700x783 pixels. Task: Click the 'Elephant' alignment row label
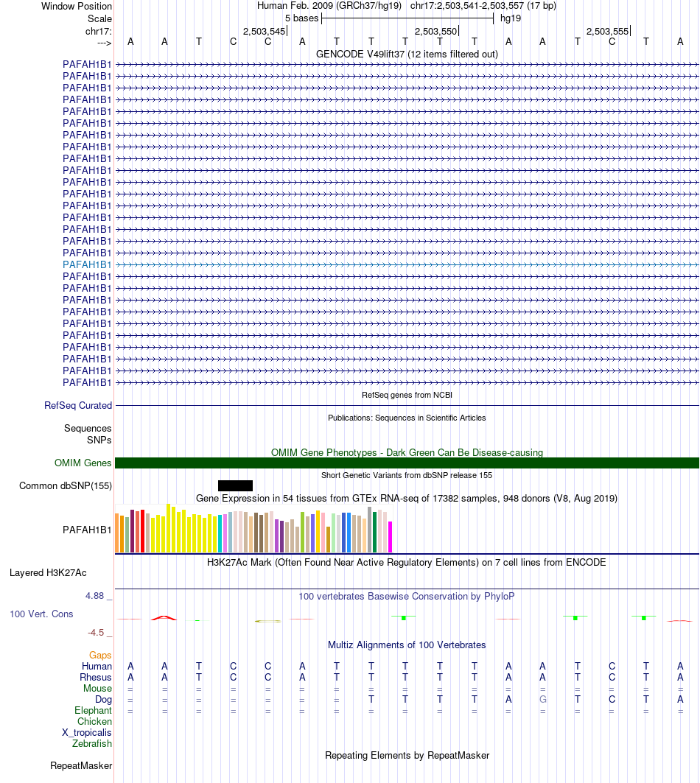click(x=93, y=710)
